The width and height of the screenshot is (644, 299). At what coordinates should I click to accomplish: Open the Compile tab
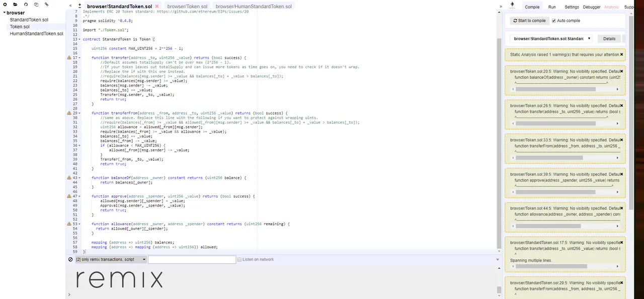point(532,7)
